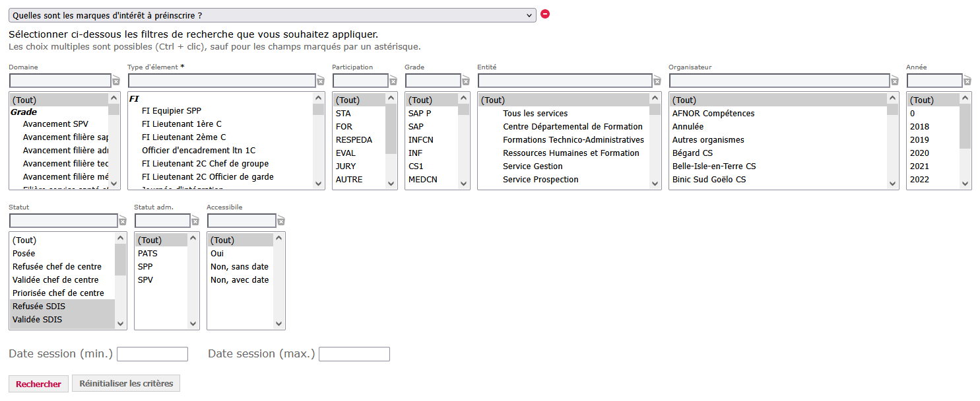Select Officier d'encadrement ltn 1C
The image size is (980, 401).
tap(221, 151)
